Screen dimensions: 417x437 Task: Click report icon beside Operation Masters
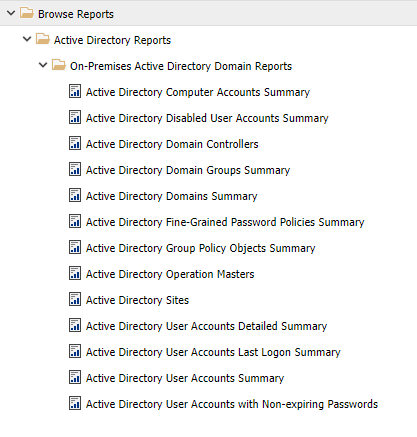coord(75,273)
